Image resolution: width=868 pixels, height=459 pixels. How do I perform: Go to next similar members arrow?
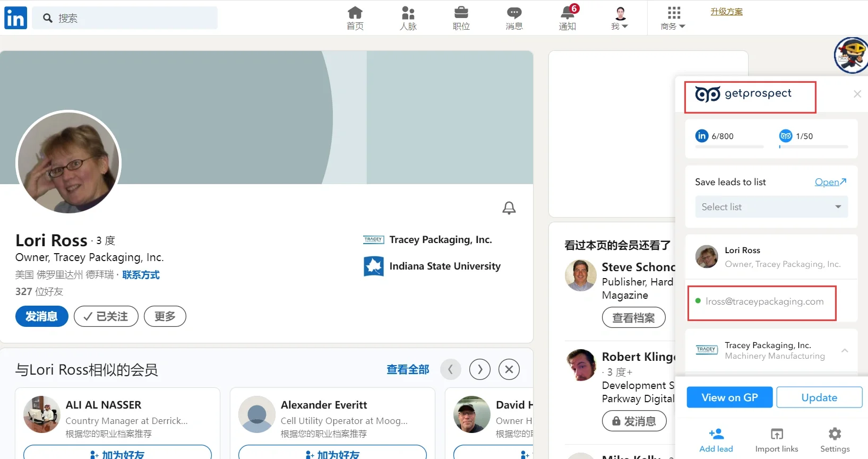pyautogui.click(x=480, y=369)
